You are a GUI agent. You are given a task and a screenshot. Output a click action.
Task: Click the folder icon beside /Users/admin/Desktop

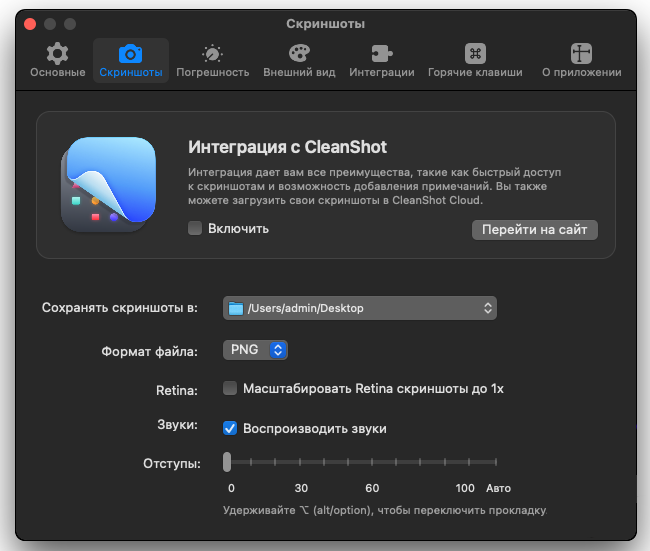pos(236,308)
